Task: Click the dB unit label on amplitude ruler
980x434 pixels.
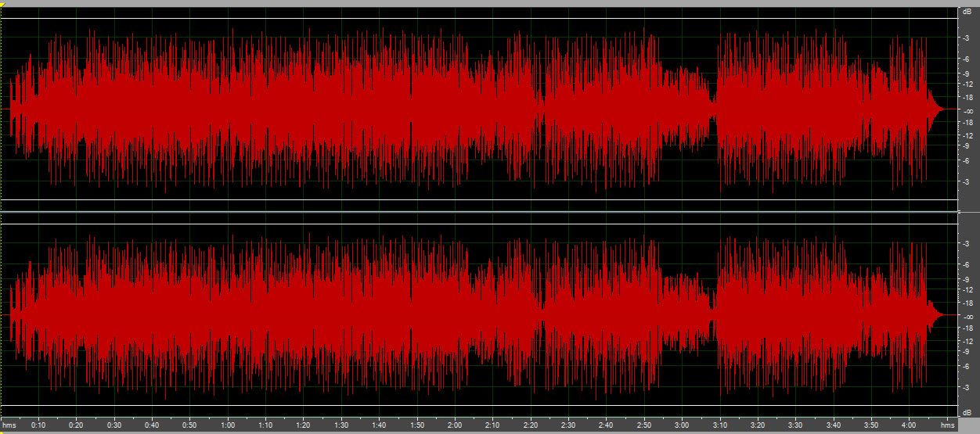Action: [967, 12]
